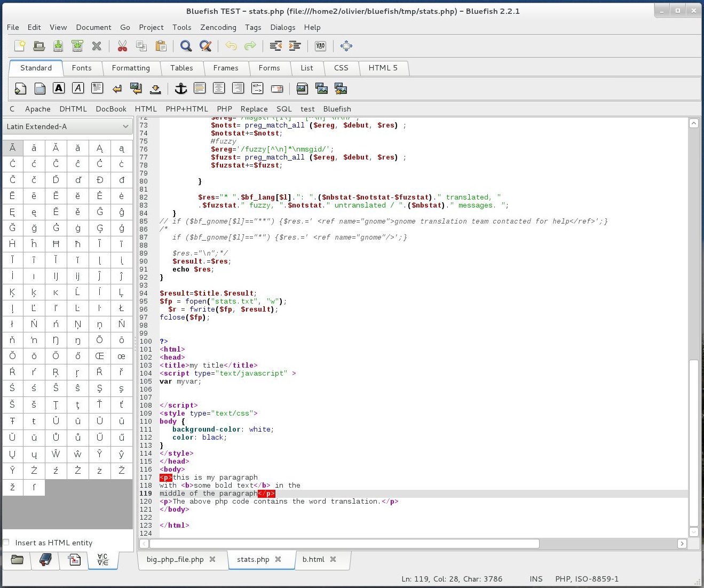The width and height of the screenshot is (704, 588).
Task: Click the QuickStart icon in Standard toolbar
Action: click(20, 89)
